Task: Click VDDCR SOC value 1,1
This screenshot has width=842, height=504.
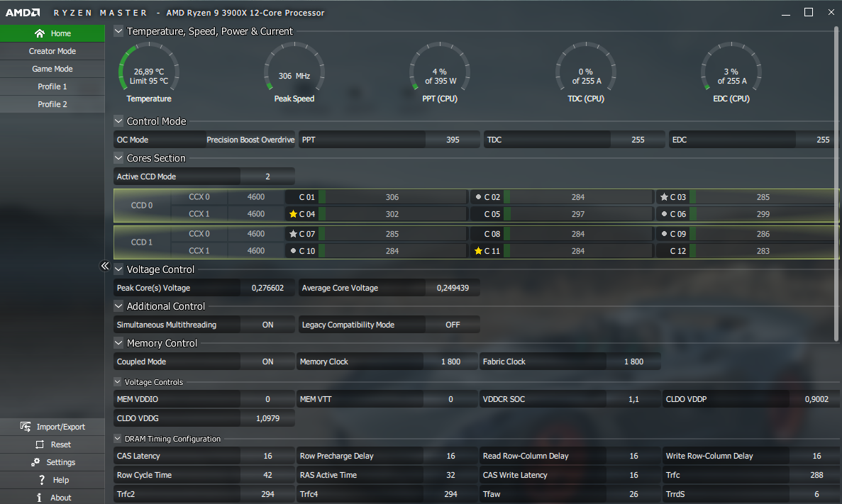Action: 633,399
